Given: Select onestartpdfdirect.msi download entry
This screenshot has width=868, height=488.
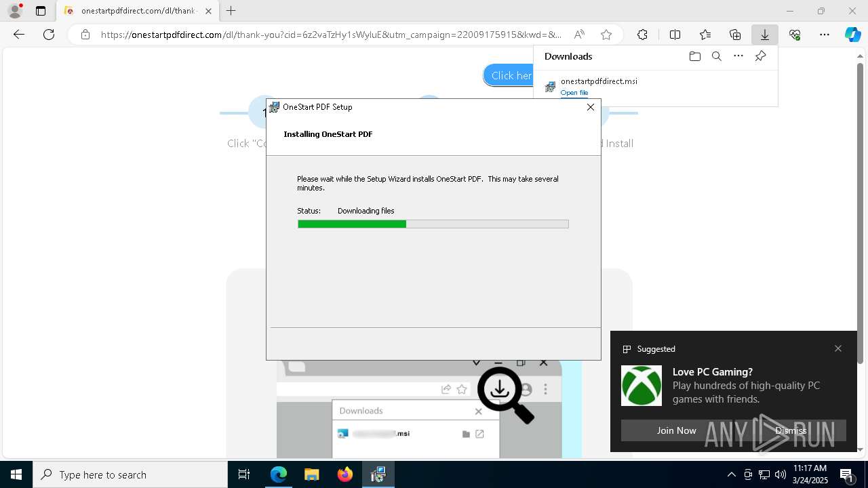Looking at the screenshot, I should click(x=655, y=87).
